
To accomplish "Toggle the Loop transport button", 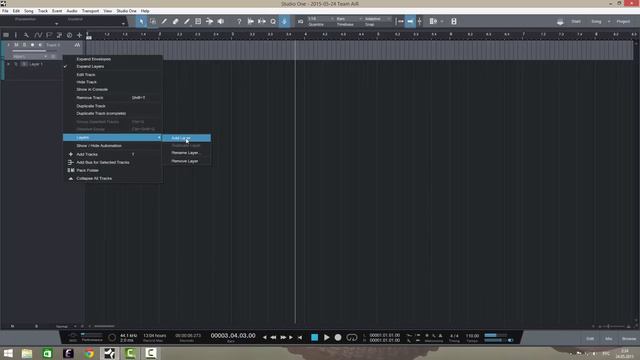I will point(351,338).
